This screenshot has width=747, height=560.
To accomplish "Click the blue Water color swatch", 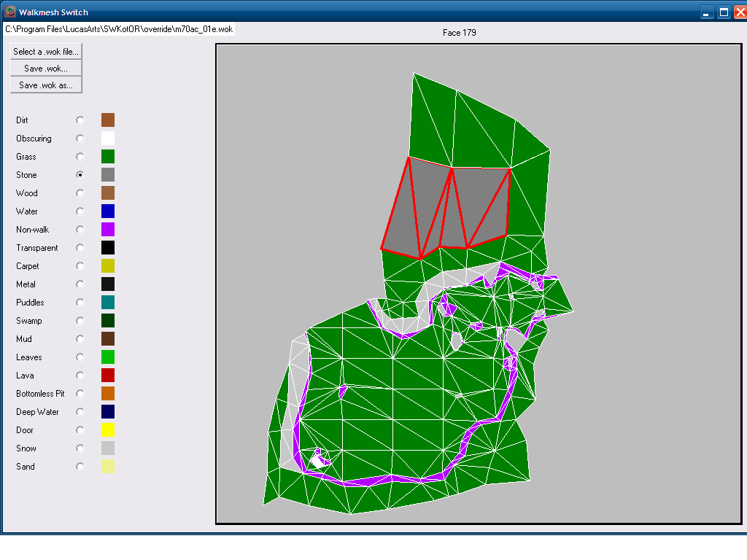I will pos(108,211).
